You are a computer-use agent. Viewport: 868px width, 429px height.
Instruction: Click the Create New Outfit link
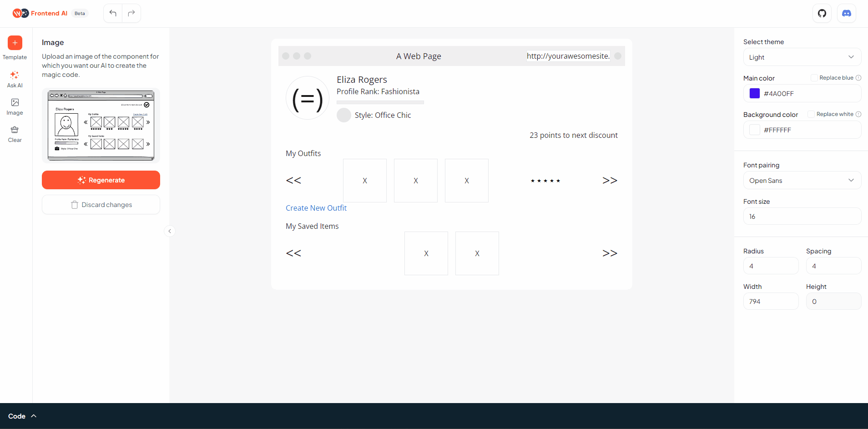coord(316,208)
